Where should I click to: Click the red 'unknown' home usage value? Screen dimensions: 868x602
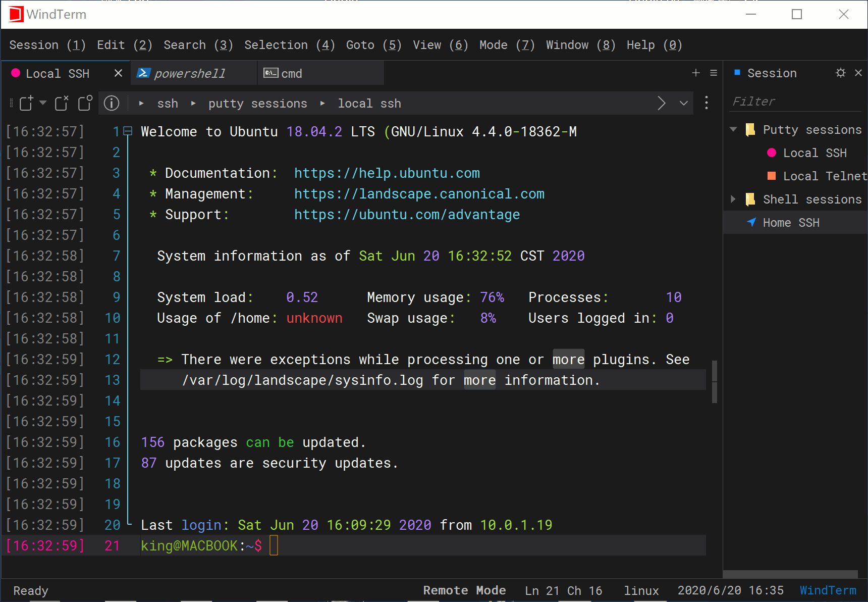(314, 318)
